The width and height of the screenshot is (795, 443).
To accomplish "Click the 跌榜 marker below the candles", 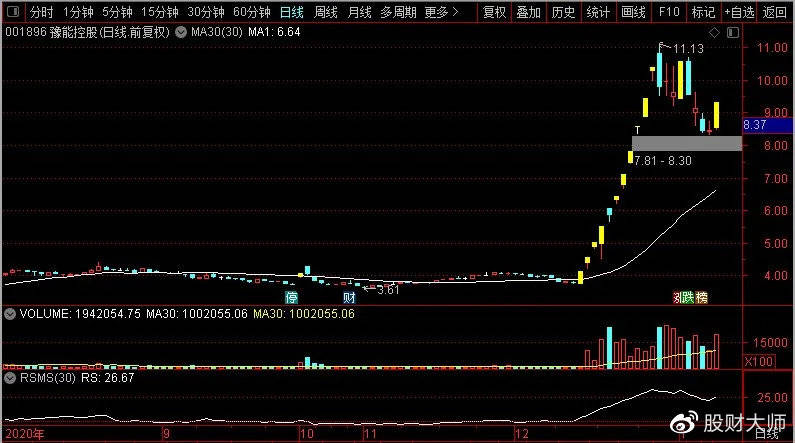I will (x=690, y=298).
